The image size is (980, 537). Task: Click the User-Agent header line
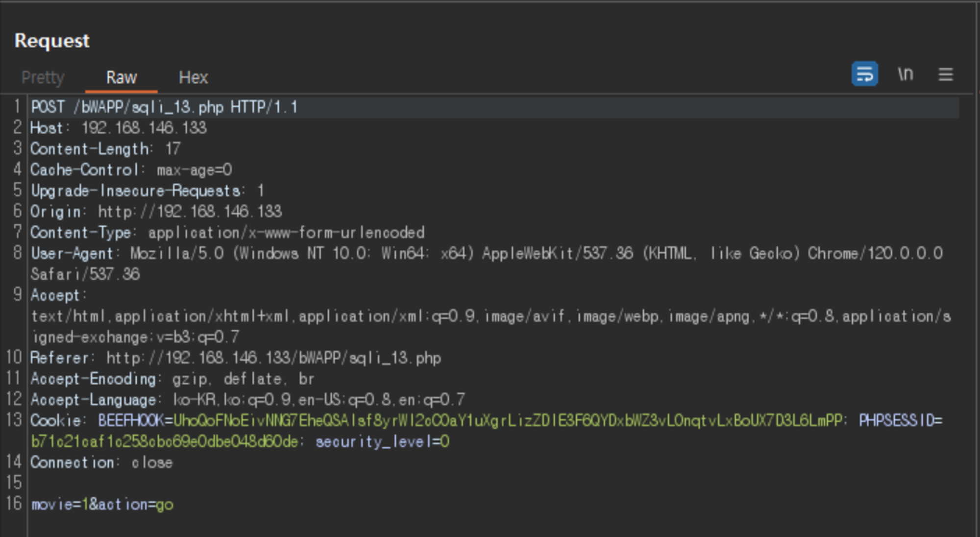[487, 253]
